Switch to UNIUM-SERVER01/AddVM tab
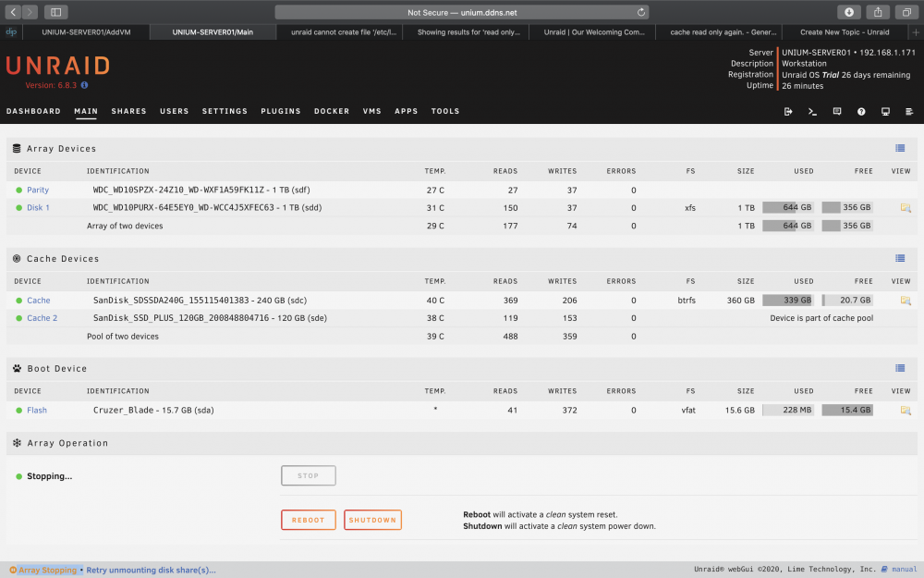 tap(86, 32)
